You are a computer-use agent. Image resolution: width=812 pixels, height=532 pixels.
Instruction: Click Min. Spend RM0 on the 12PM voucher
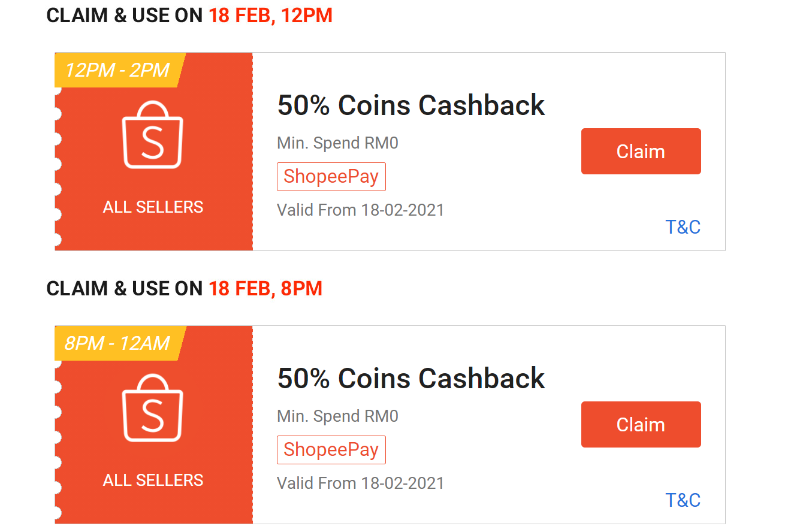(337, 143)
